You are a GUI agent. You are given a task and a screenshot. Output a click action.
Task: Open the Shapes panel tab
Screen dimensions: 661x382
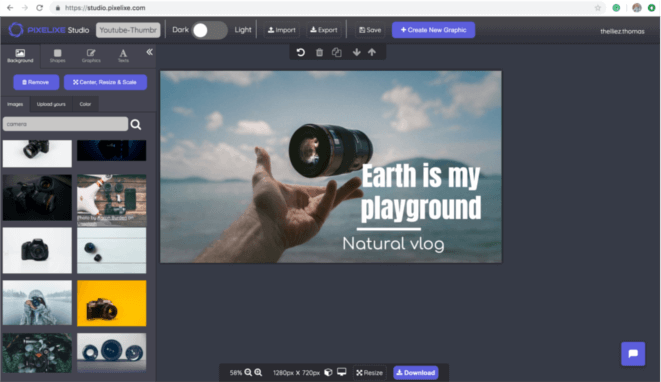(x=58, y=56)
